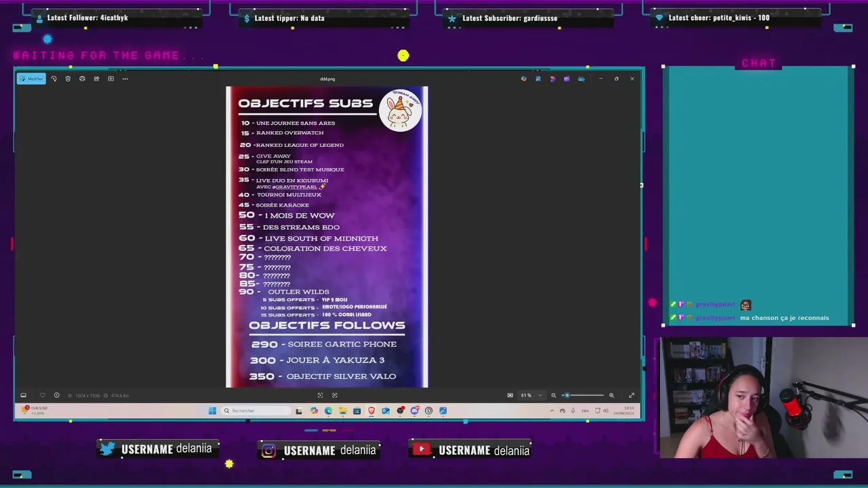Zoom out with the minus magnifier icon

[553, 395]
